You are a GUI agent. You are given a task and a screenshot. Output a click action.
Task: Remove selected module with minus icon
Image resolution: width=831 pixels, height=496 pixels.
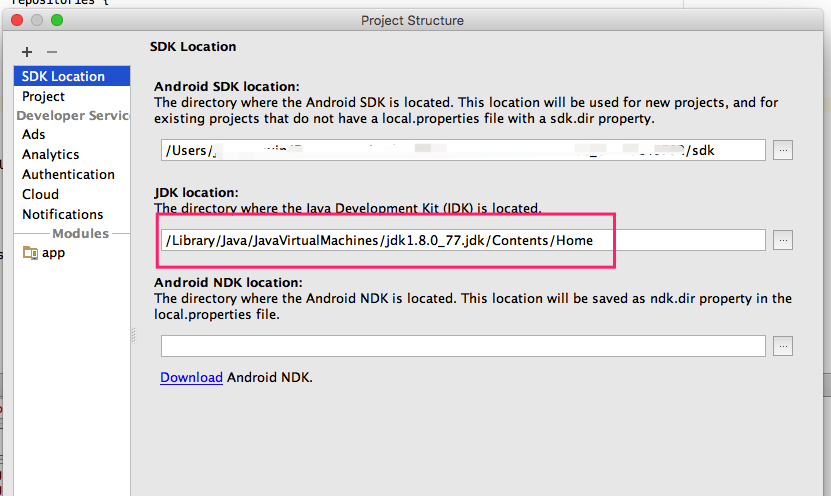[x=51, y=52]
